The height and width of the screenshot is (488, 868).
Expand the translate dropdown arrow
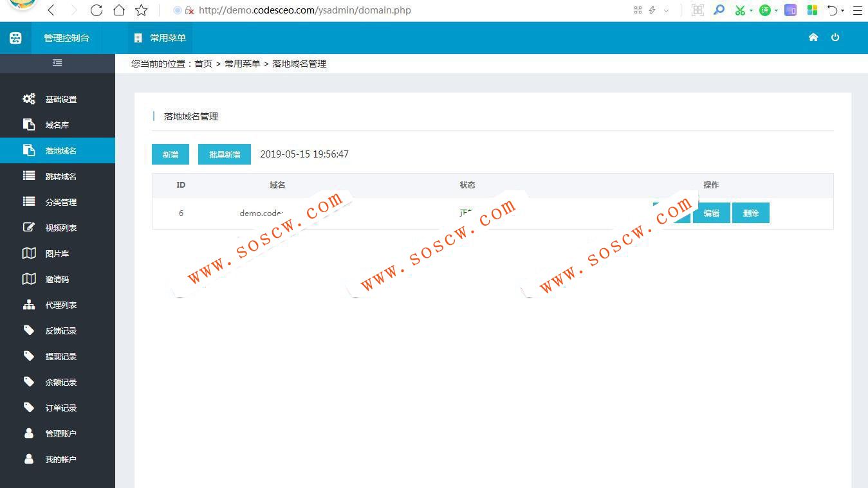776,11
